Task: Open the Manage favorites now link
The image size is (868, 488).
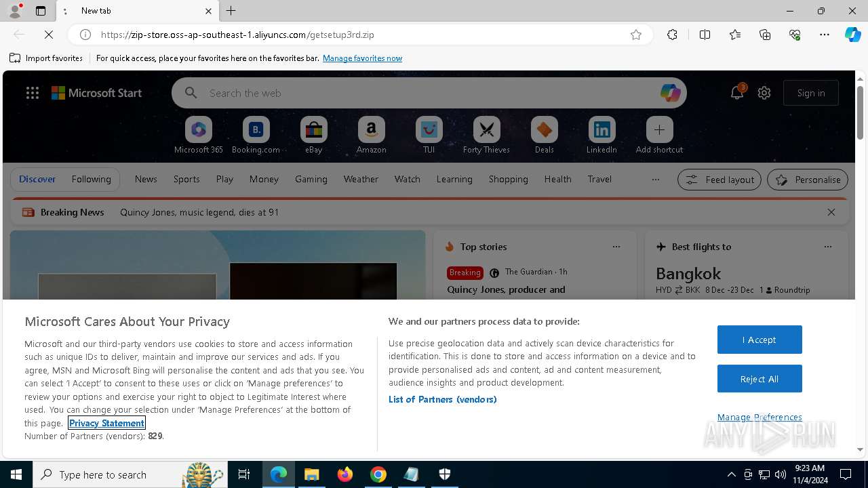Action: click(362, 58)
